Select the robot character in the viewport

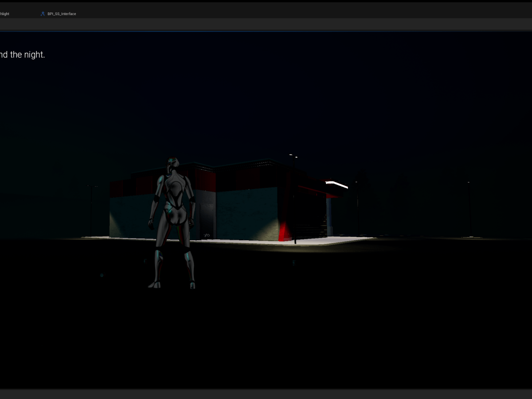(x=174, y=213)
